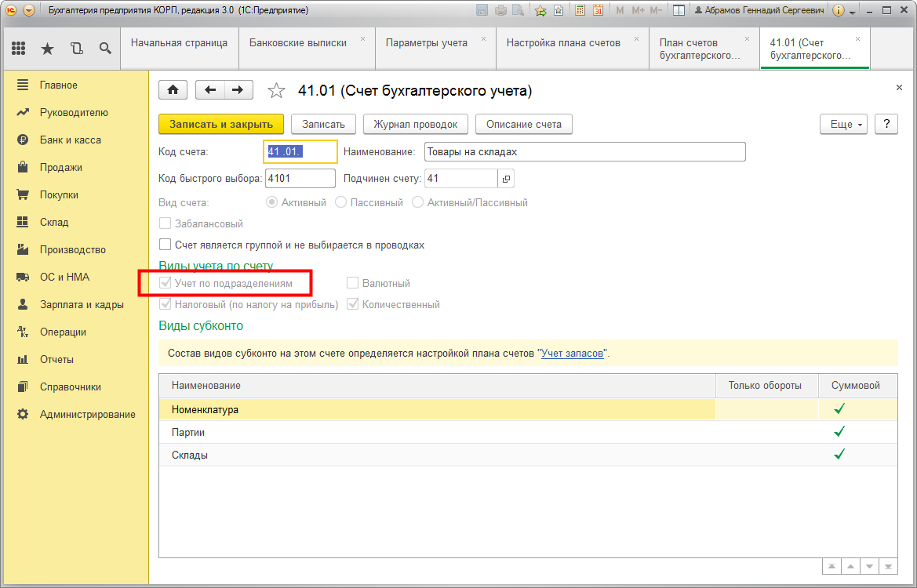Screen dimensions: 917x588
Task: Open the title bar service dropdown arrow
Action: coord(853,11)
